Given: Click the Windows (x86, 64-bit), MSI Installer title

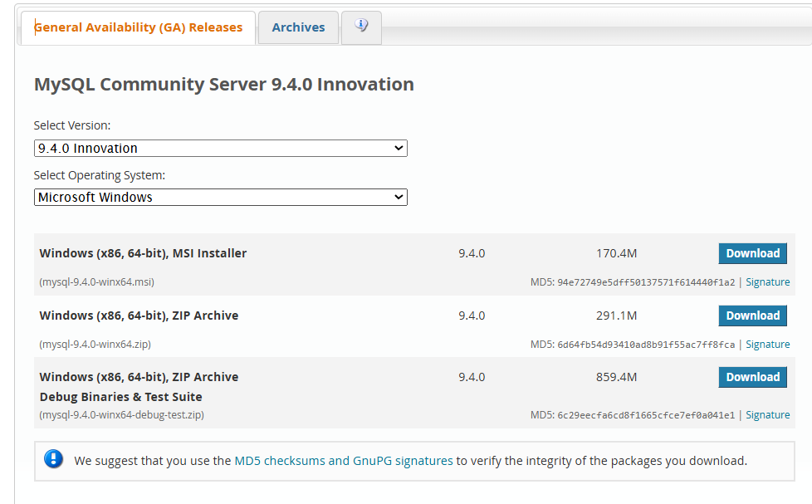Looking at the screenshot, I should point(143,253).
